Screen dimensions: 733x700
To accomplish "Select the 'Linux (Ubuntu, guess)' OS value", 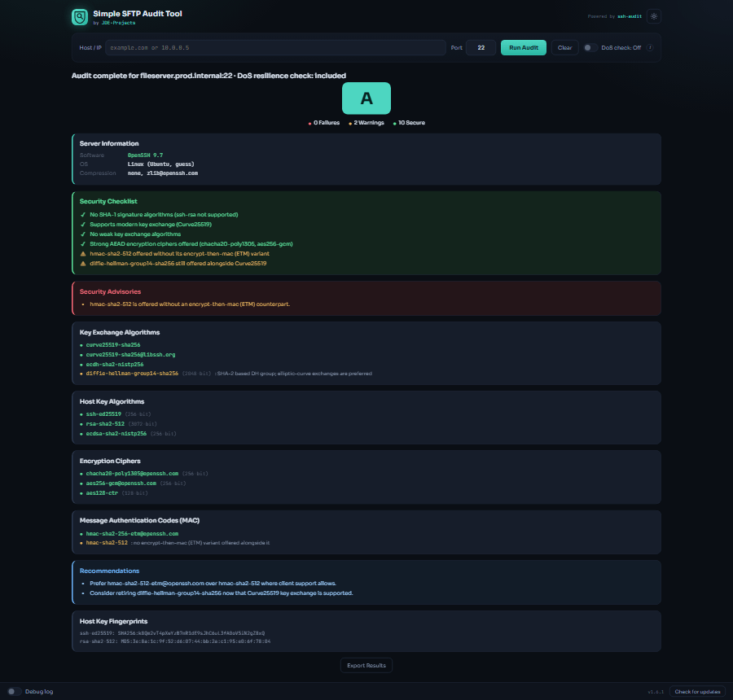I will (x=160, y=164).
